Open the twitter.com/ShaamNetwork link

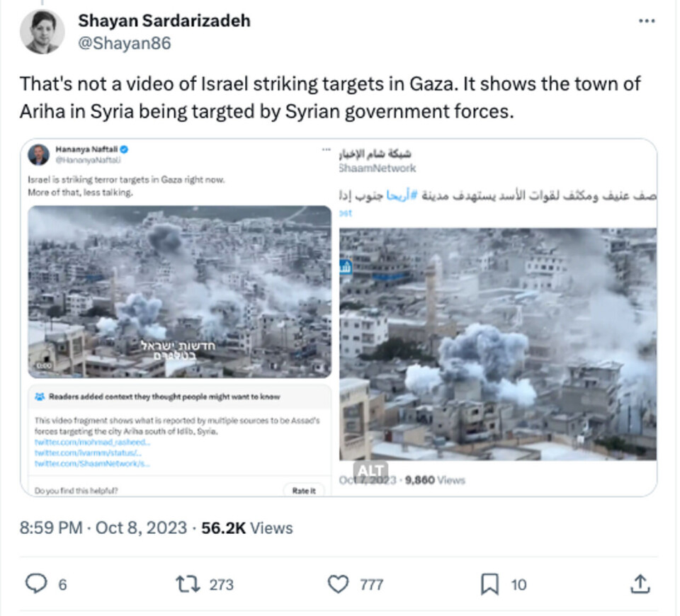(x=92, y=463)
